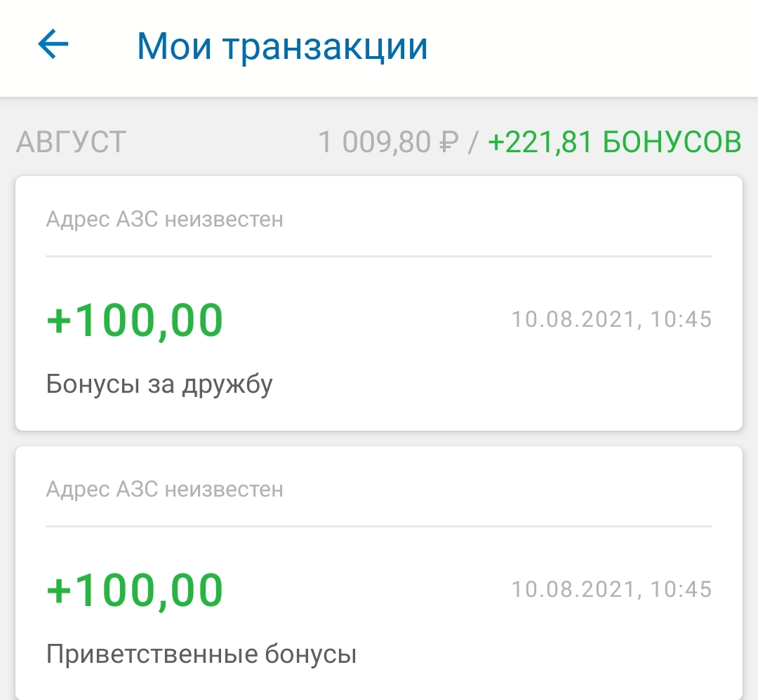Select the '1 009,80 ₽' monthly total
Viewport: 758px width, 700px height.
(388, 142)
